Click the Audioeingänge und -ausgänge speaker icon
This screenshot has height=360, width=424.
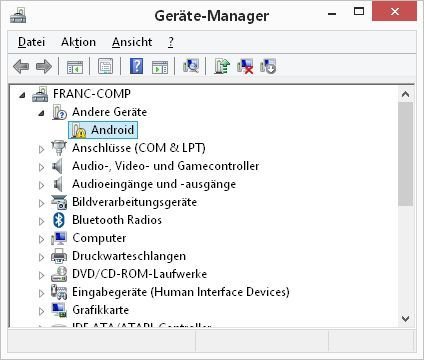pos(58,184)
